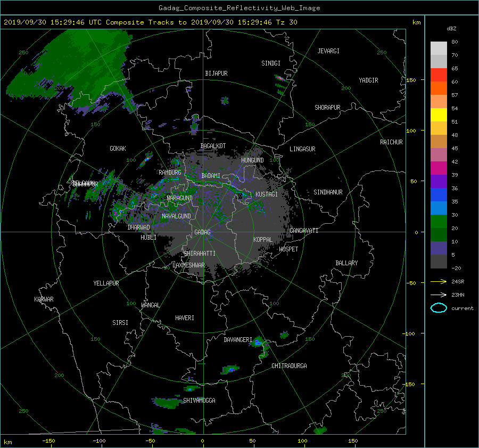Click the SHIVAMOGGA city label
The height and width of the screenshot is (448, 479).
[x=199, y=401]
